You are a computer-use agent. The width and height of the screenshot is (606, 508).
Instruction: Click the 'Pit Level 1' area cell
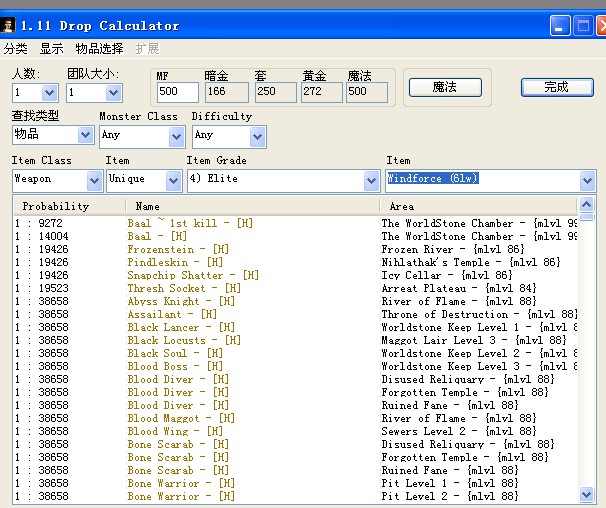pyautogui.click(x=449, y=483)
